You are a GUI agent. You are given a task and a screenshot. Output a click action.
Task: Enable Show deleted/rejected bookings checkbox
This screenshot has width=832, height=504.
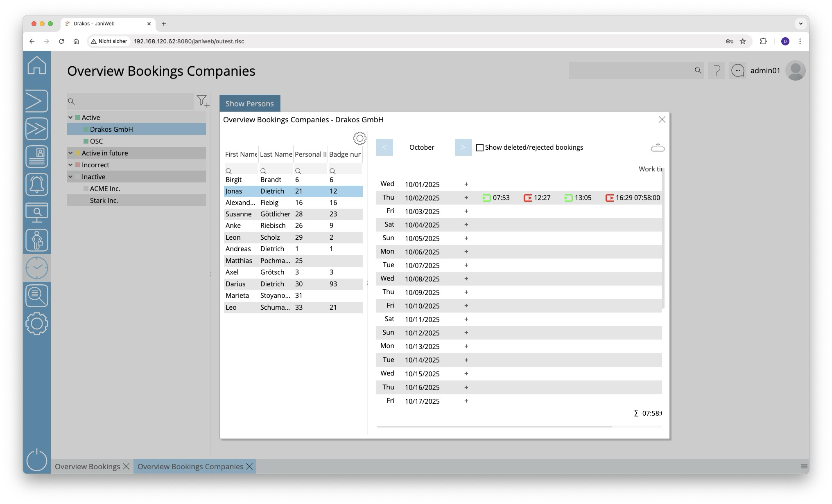tap(480, 148)
